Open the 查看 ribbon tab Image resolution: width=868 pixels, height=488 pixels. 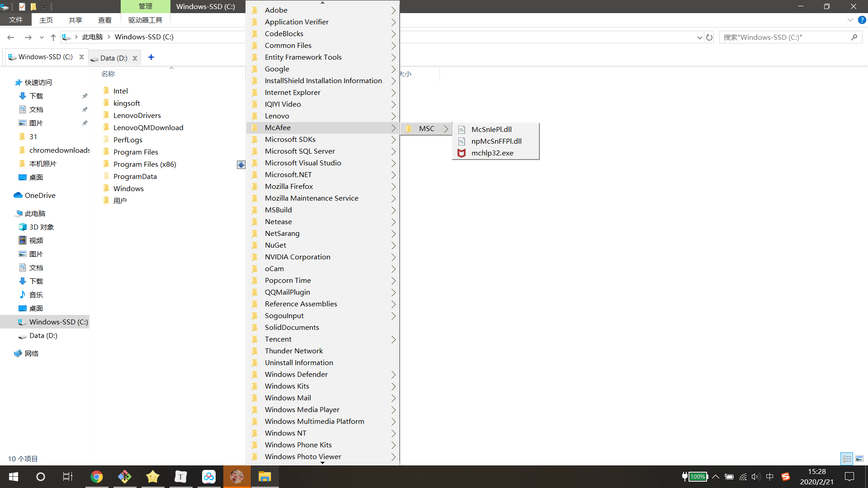coord(104,20)
